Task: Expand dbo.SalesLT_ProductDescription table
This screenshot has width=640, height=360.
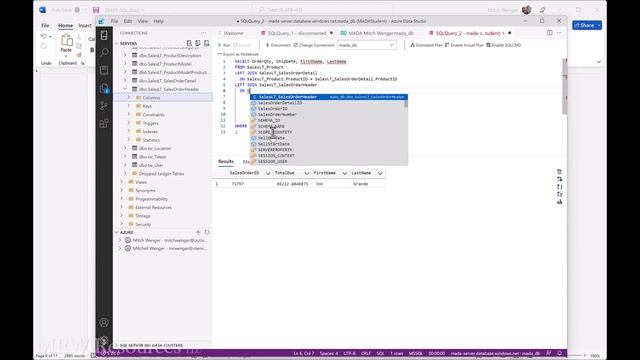Action: click(x=125, y=55)
